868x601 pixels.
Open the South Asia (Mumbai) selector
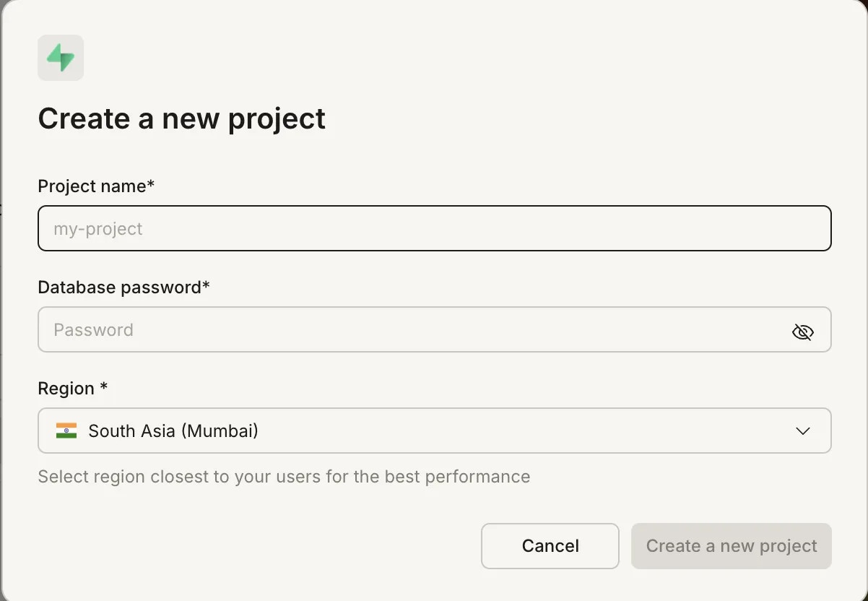point(434,431)
